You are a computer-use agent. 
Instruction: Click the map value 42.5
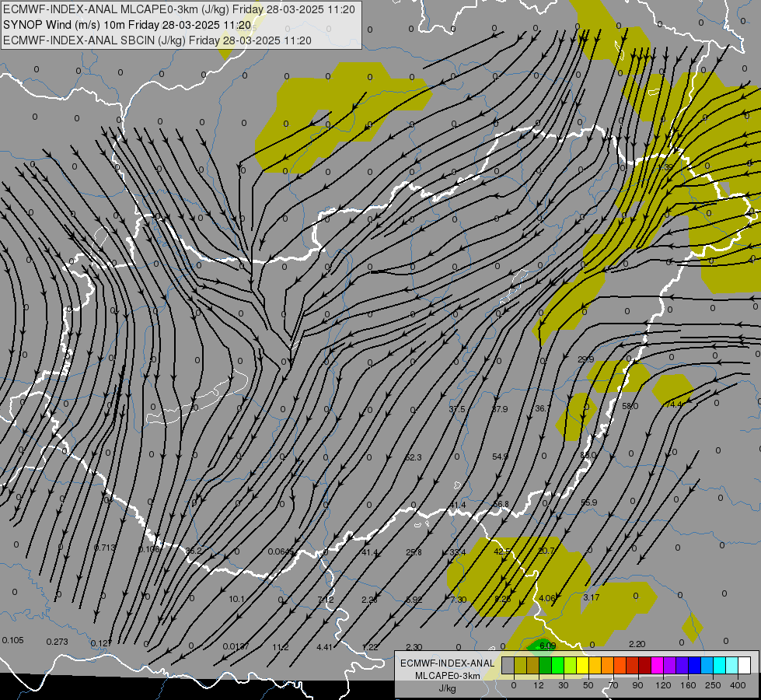[502, 551]
